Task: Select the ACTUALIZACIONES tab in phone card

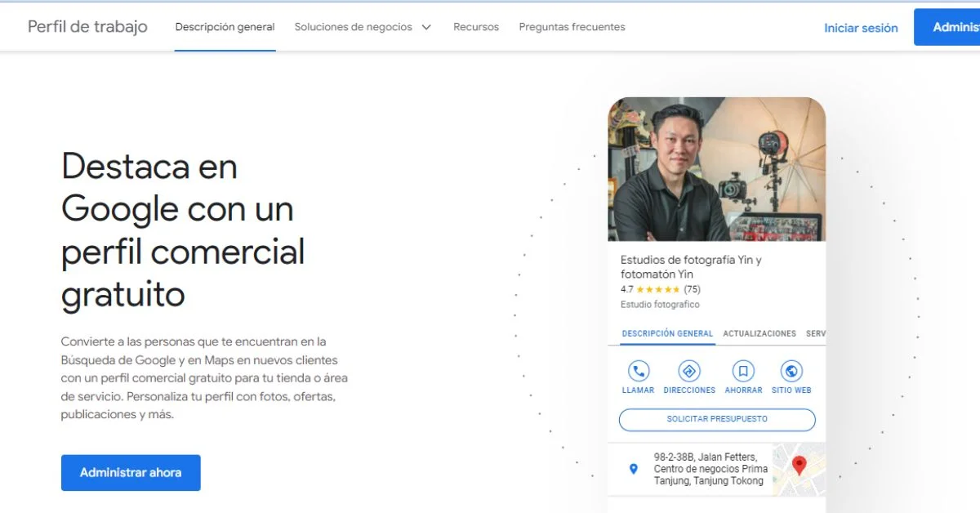Action: pos(759,333)
